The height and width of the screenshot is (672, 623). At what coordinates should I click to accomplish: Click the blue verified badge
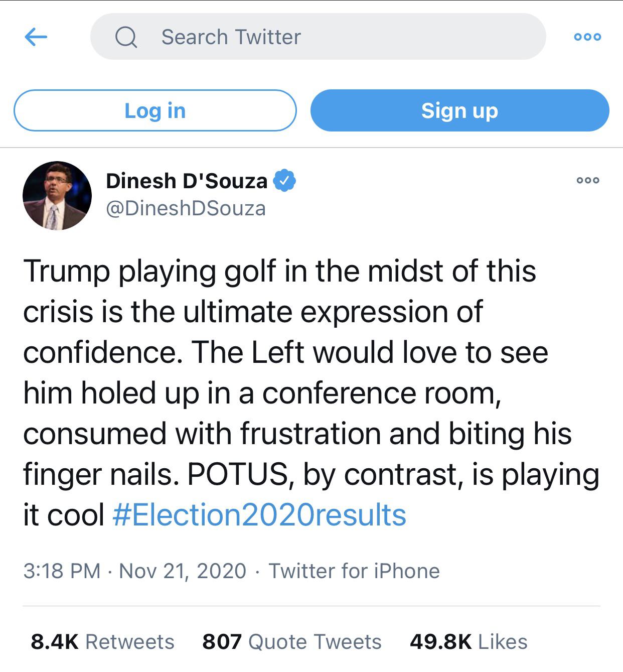pyautogui.click(x=284, y=181)
